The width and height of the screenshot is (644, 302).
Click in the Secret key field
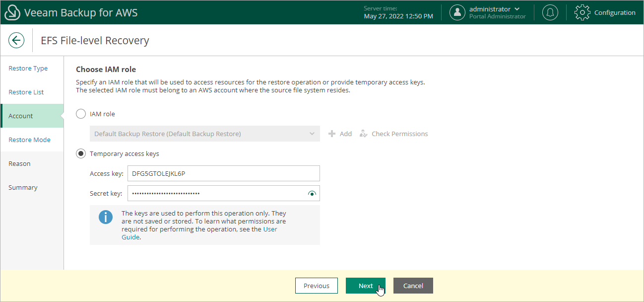click(224, 193)
